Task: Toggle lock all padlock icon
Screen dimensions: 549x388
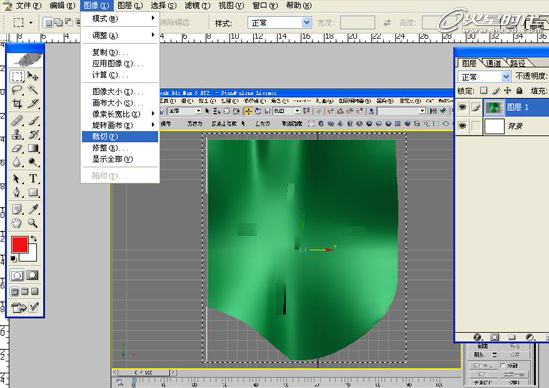Action: pyautogui.click(x=519, y=91)
